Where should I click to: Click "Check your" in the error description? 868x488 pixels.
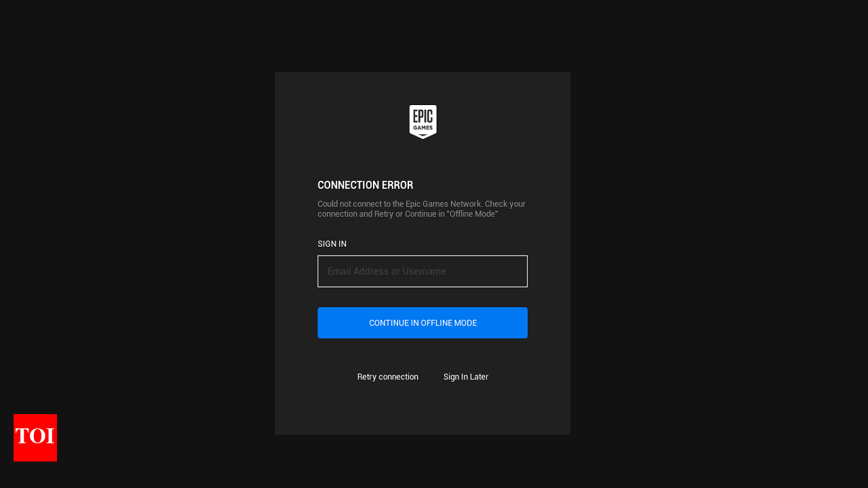coord(505,204)
